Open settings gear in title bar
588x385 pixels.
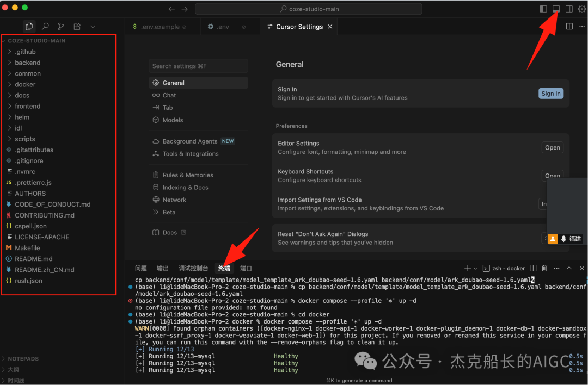pos(581,9)
